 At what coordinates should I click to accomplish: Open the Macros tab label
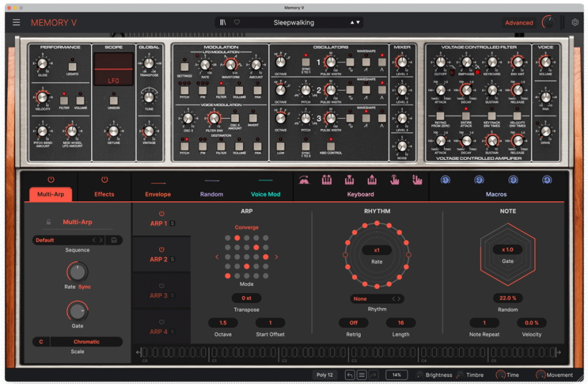click(496, 194)
